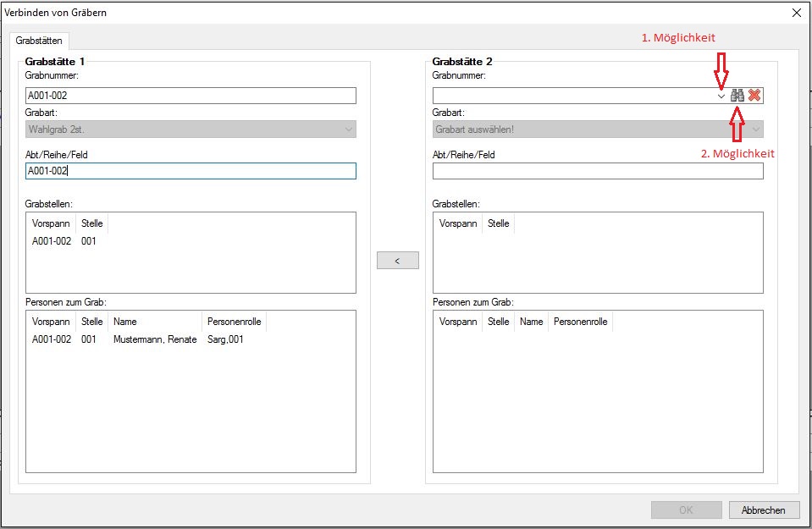Switch to the Grabstätten tab
812x529 pixels.
40,41
